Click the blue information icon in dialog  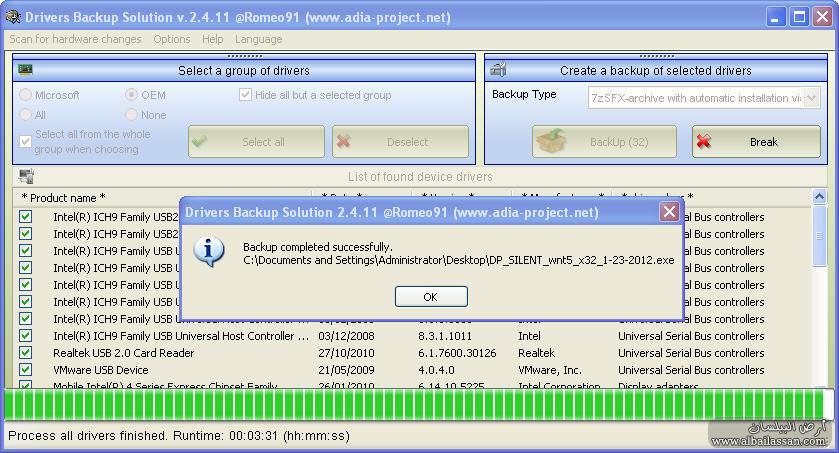(208, 251)
